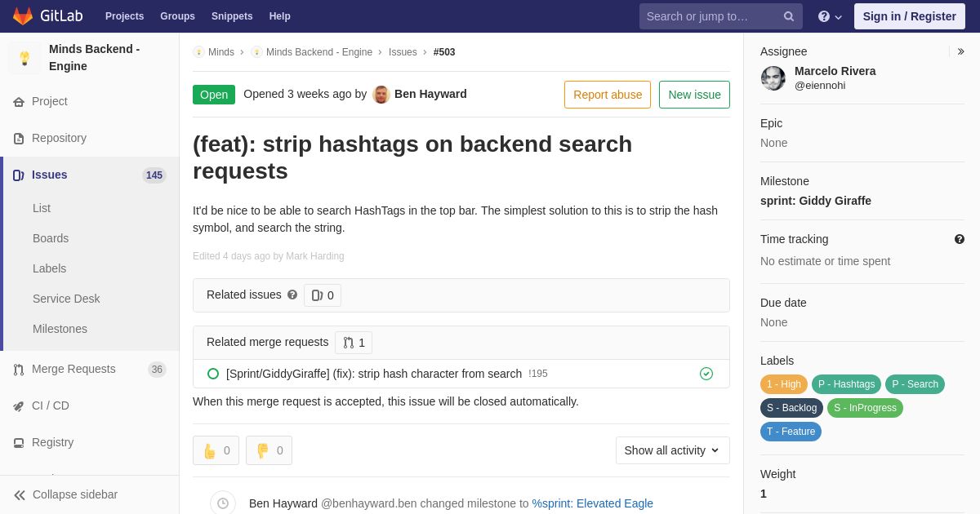Click the Merge Requests count badge 36
The image size is (980, 514).
pyautogui.click(x=157, y=370)
